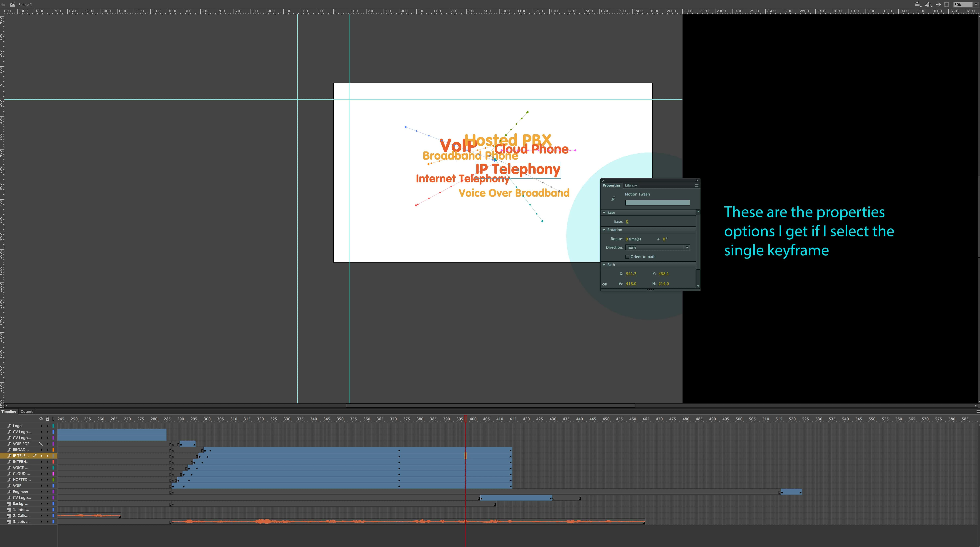Click the HOSTED layer's green outline color swatch
Screen dimensions: 980x547
point(53,480)
